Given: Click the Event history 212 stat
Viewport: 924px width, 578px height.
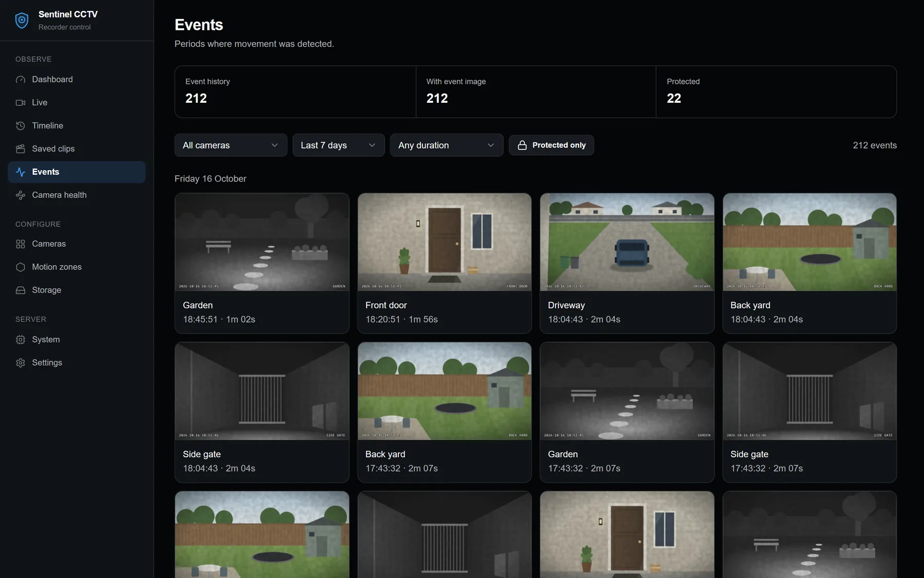Looking at the screenshot, I should [x=295, y=92].
